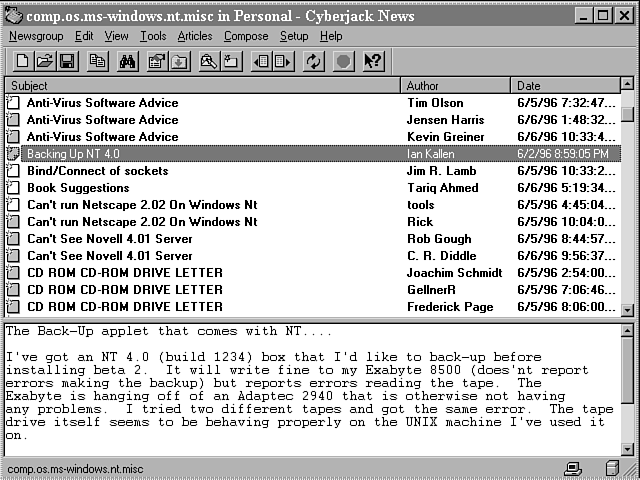
Task: Open the Articles menu
Action: pyautogui.click(x=195, y=36)
